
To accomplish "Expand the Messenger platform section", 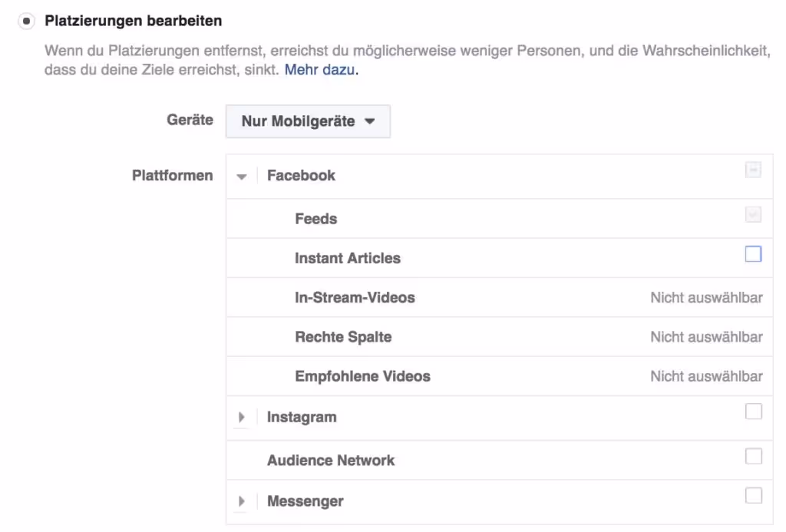I will 242,501.
